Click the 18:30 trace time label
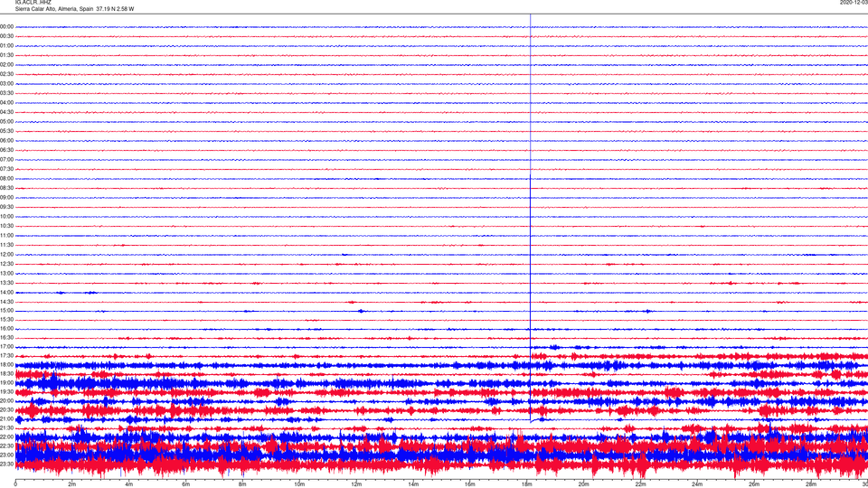 click(6, 374)
